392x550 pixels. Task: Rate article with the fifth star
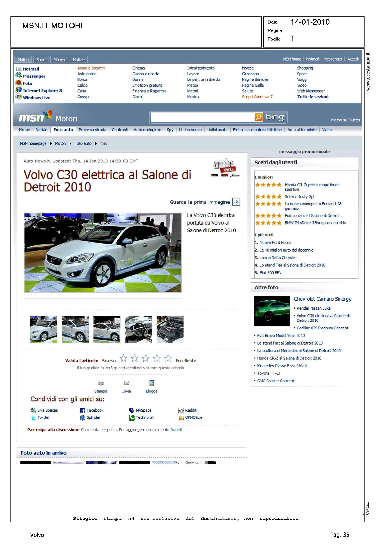tap(168, 358)
